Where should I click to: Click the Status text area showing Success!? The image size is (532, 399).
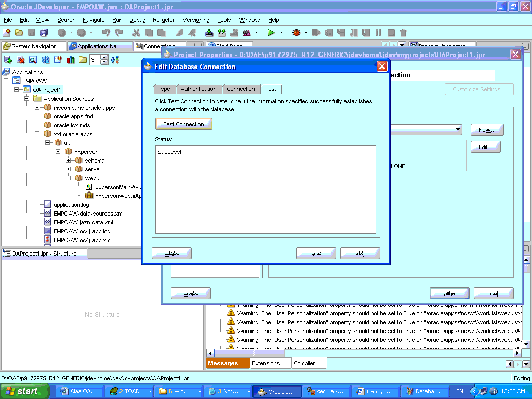tap(265, 189)
